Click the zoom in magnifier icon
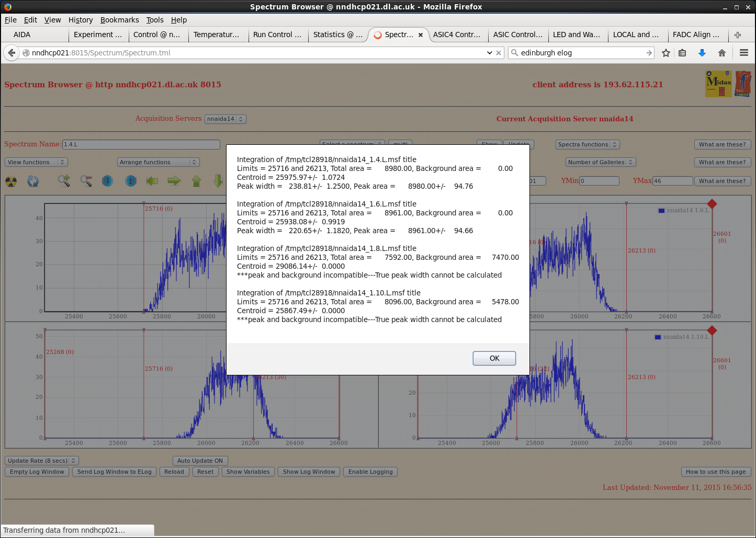This screenshot has width=756, height=538. [x=64, y=181]
